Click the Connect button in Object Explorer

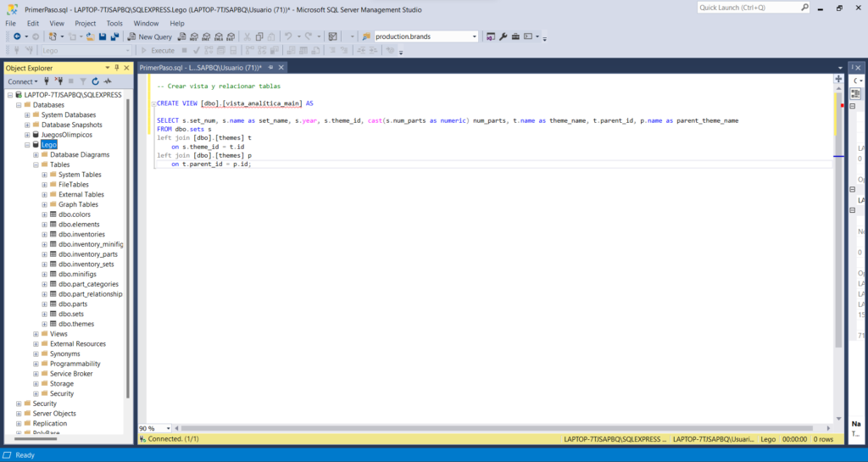19,81
